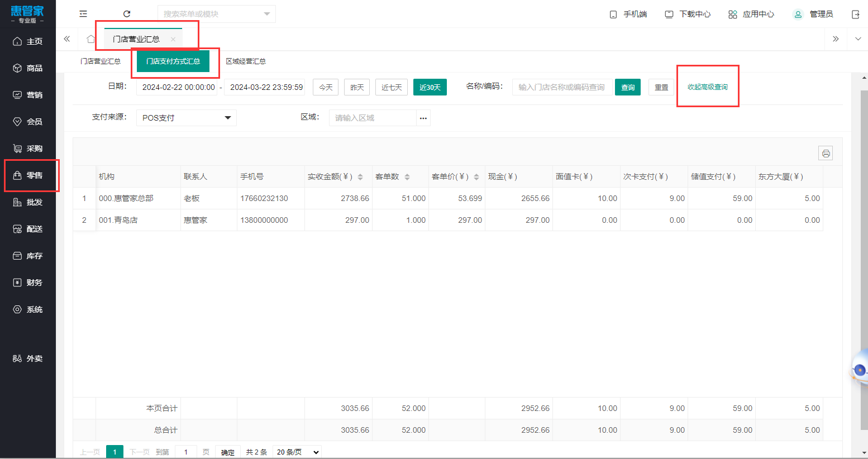Close the 门店营业汇总 page tab
The width and height of the screenshot is (868, 459).
tap(173, 39)
